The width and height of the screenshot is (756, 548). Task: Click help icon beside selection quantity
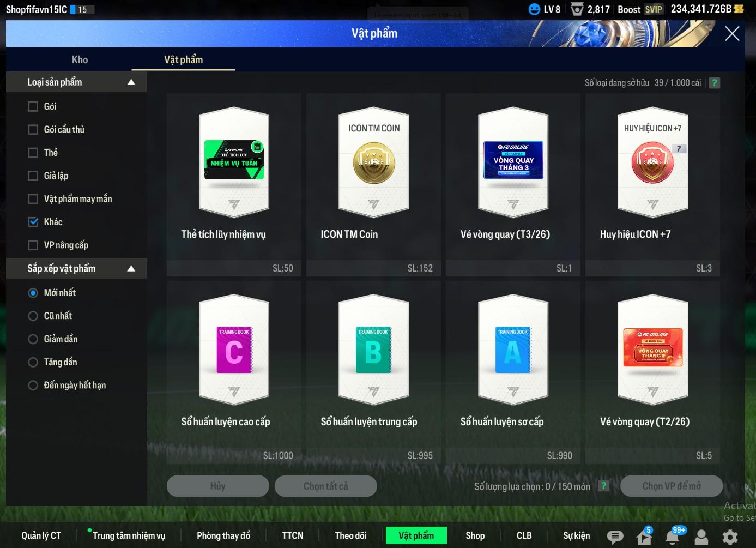tap(603, 486)
